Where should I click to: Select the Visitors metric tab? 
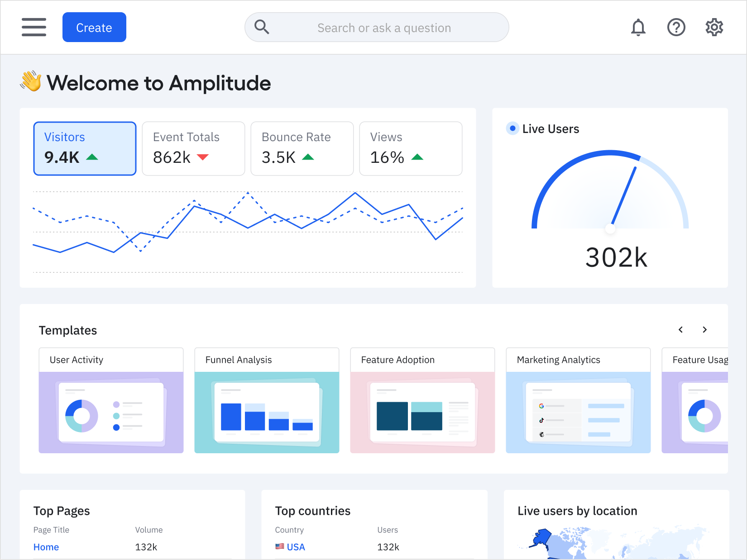(x=85, y=148)
